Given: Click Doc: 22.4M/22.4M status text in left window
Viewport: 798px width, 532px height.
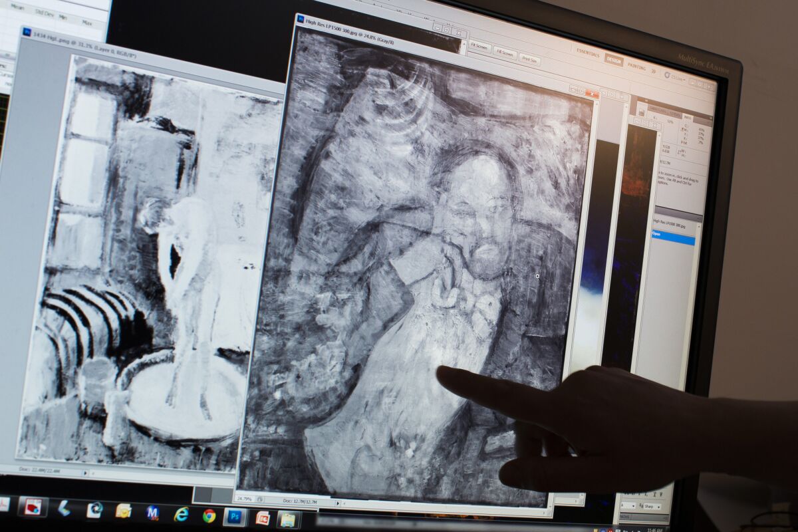Looking at the screenshot, I should tap(39, 471).
